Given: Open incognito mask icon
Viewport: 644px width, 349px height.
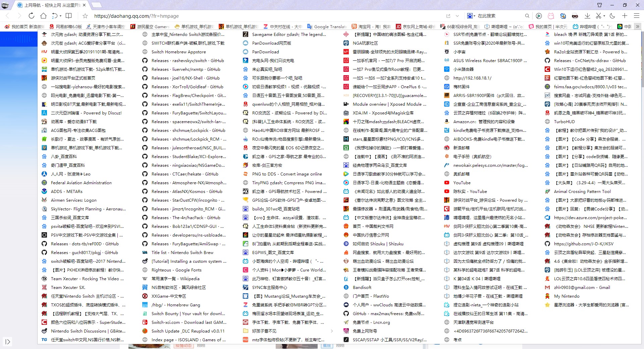Looking at the screenshot, I should (x=575, y=16).
